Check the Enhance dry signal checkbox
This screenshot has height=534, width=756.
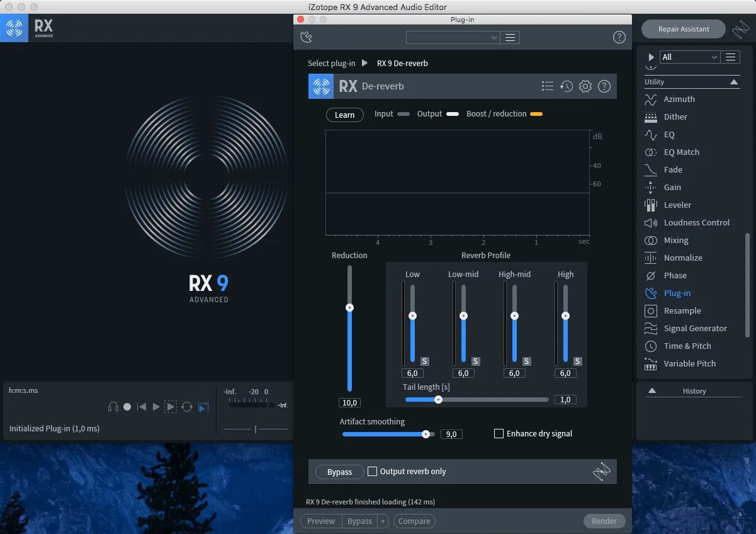(499, 433)
